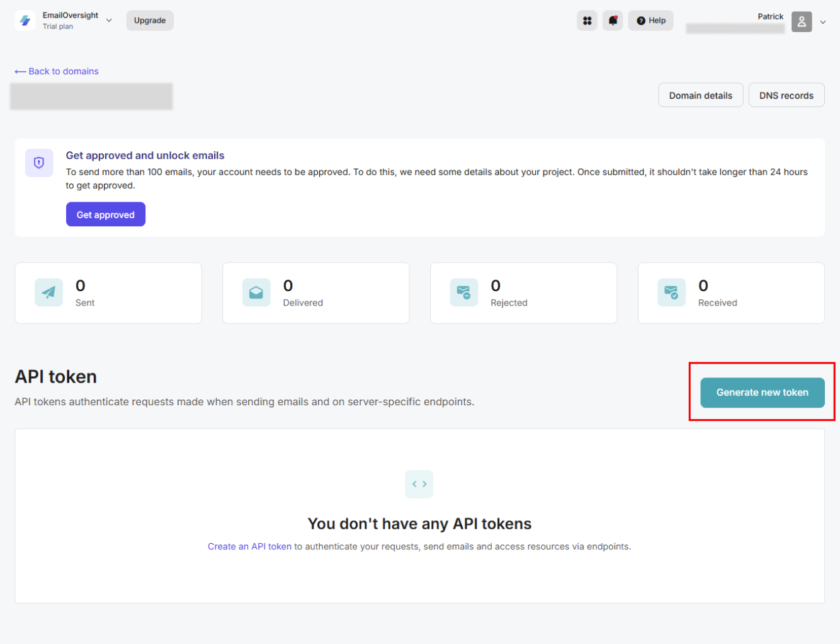Open the apps grid icon
Image resolution: width=840 pixels, height=644 pixels.
[x=587, y=21]
